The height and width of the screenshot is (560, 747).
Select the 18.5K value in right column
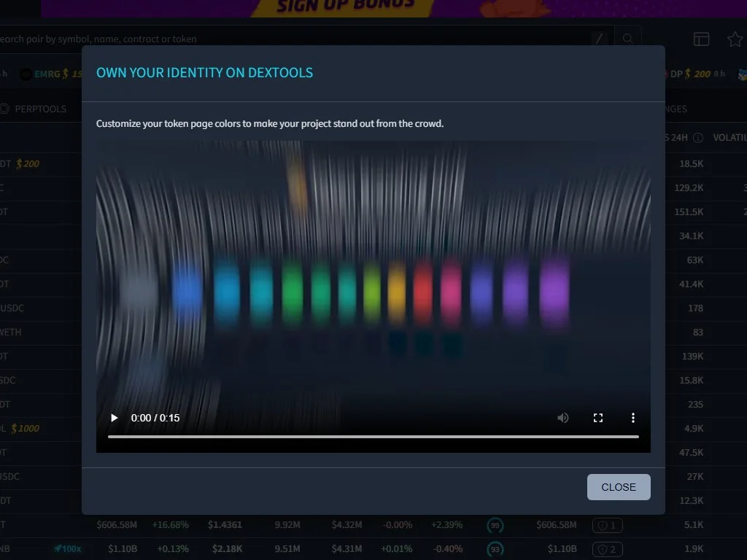692,163
